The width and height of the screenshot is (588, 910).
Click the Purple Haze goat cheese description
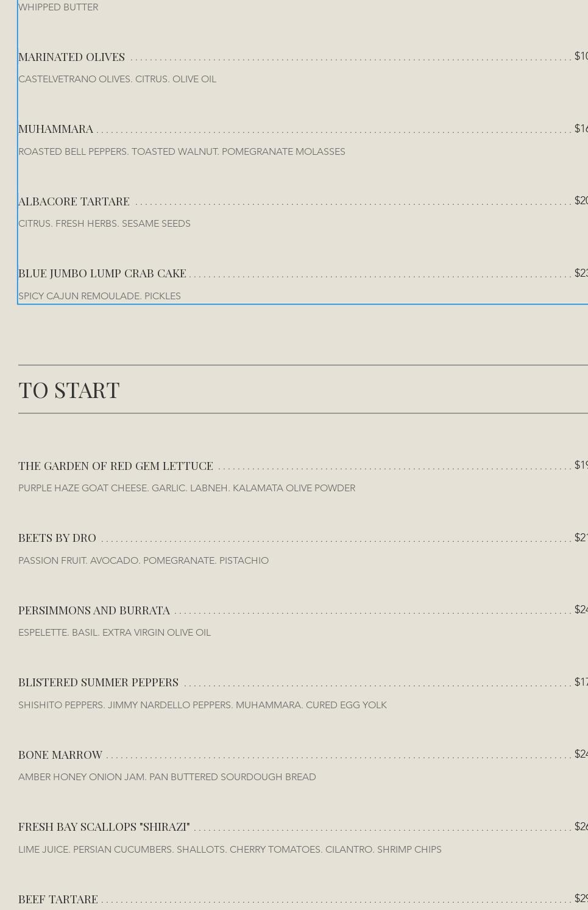186,488
